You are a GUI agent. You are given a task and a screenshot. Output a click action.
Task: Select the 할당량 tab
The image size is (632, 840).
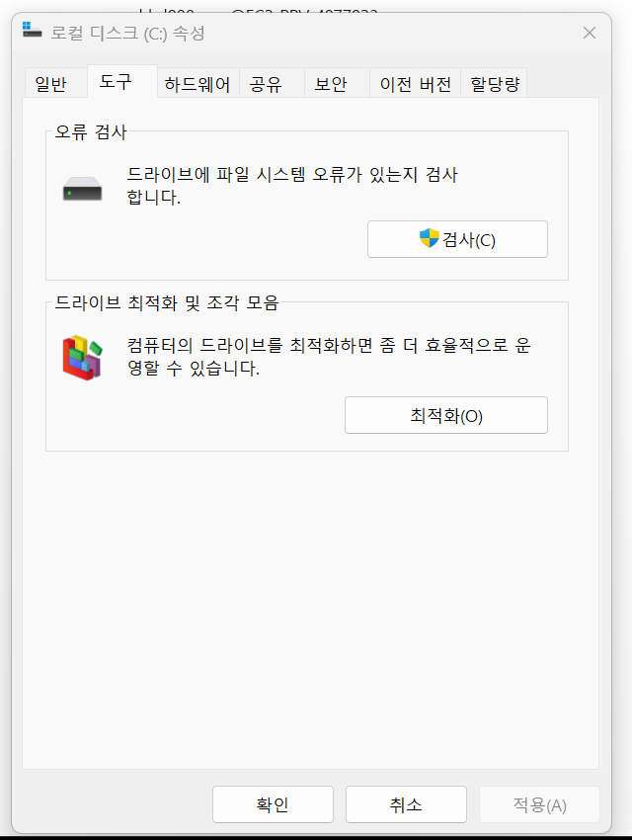(x=495, y=84)
